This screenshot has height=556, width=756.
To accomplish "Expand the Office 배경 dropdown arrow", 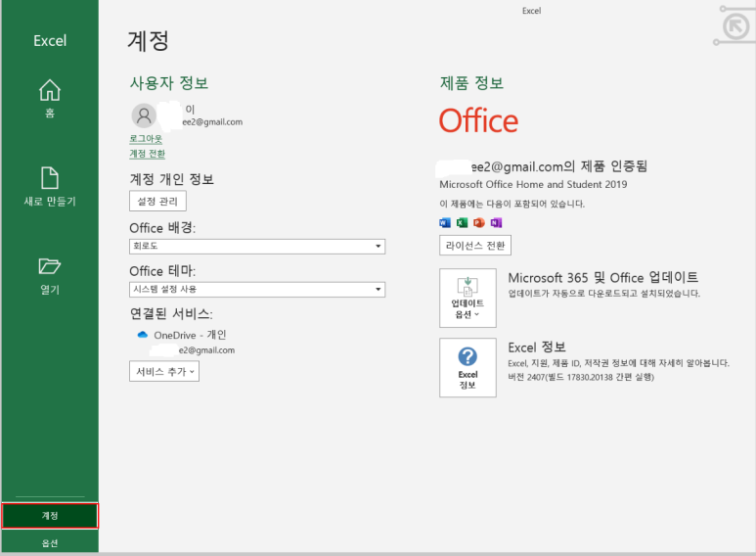I will (x=378, y=246).
